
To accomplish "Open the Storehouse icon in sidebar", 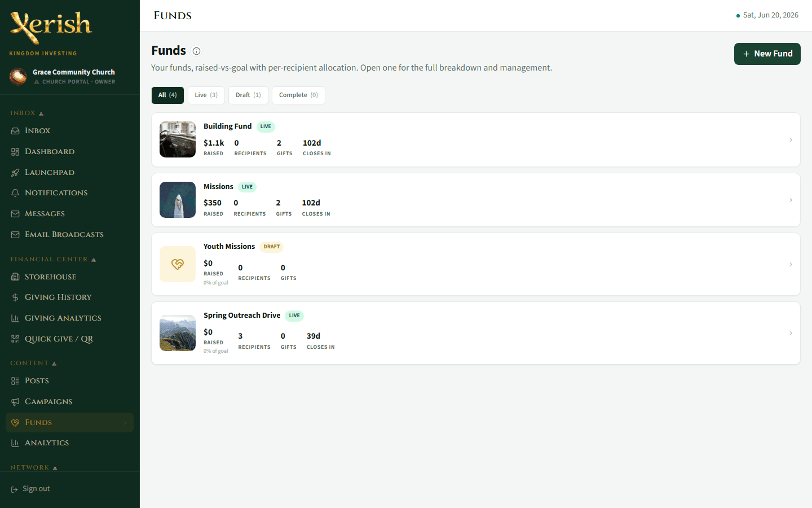I will coord(15,277).
